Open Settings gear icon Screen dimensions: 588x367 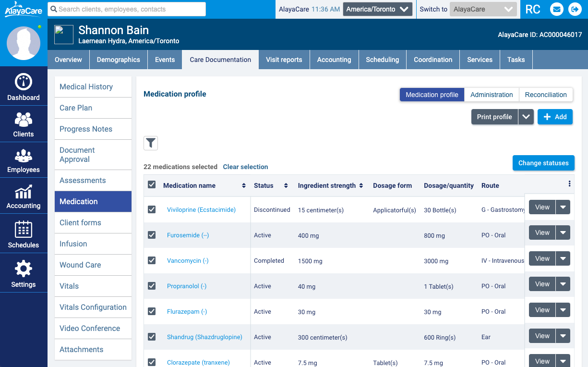24,269
